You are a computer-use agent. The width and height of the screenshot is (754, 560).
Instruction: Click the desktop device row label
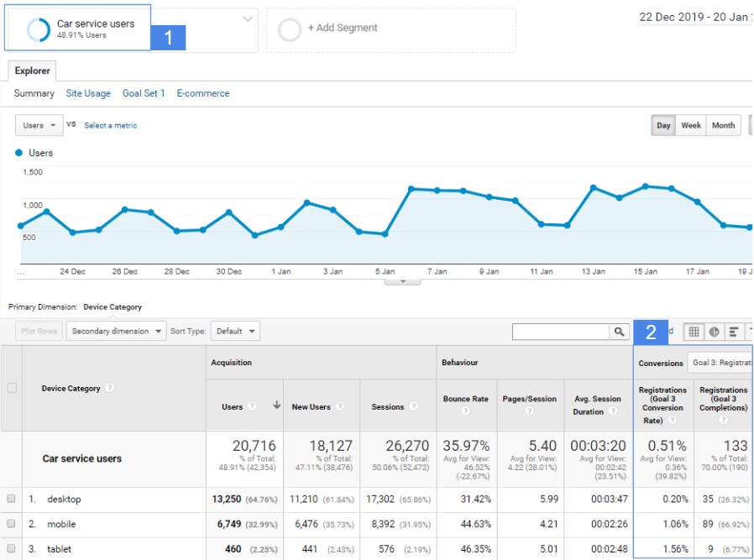[64, 500]
